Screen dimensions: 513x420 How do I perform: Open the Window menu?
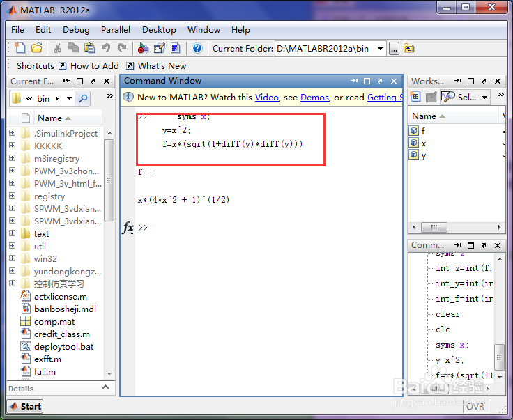click(x=204, y=30)
